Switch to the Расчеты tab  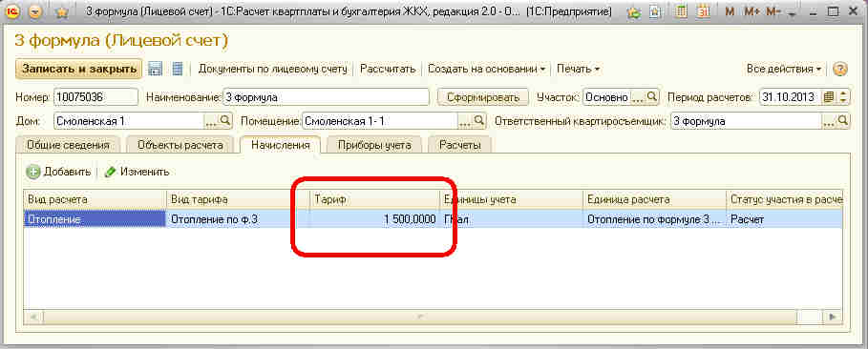[459, 146]
